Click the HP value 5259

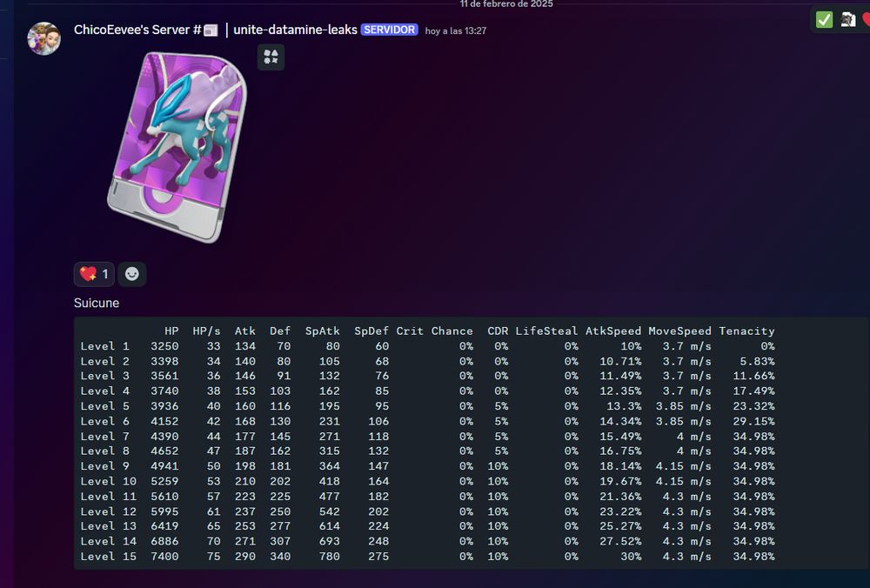pyautogui.click(x=164, y=481)
